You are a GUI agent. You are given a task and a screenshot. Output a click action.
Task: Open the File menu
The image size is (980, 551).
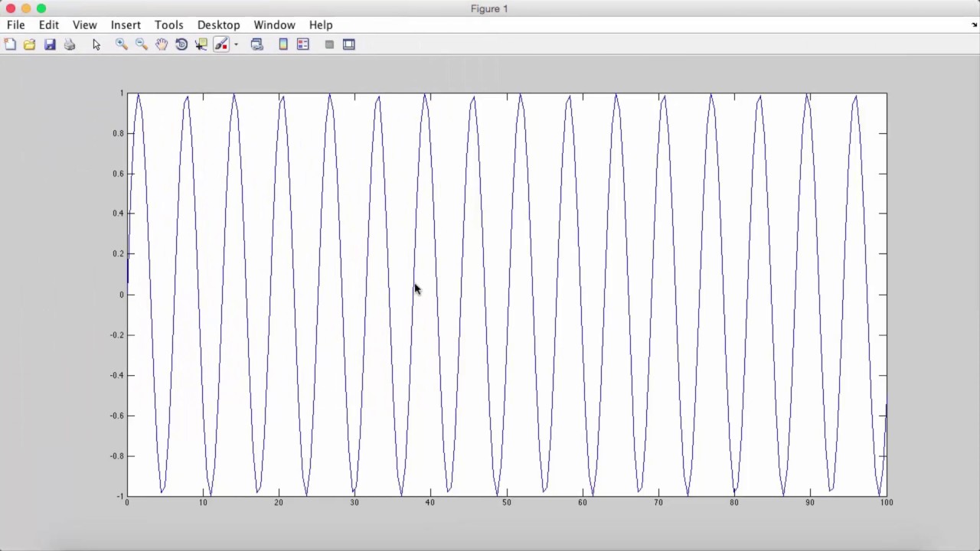pyautogui.click(x=15, y=24)
